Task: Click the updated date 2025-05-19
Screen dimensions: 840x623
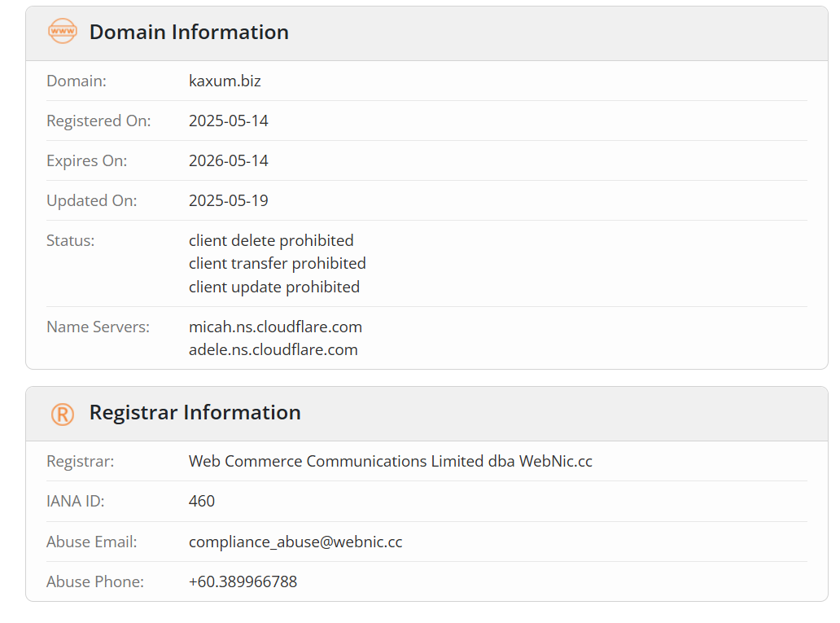Action: pyautogui.click(x=228, y=200)
